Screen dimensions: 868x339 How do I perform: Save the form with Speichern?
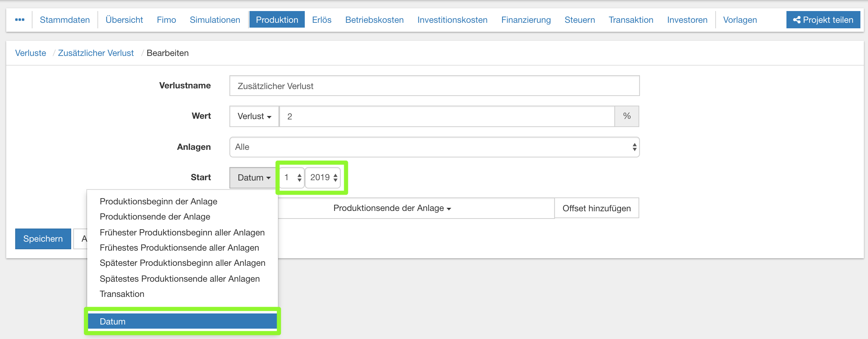click(x=43, y=239)
